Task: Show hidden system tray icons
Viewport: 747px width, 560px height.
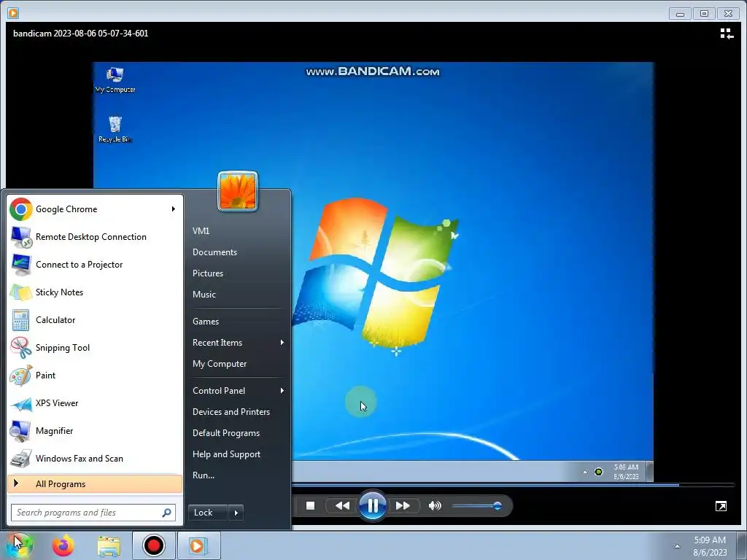Action: pyautogui.click(x=677, y=547)
